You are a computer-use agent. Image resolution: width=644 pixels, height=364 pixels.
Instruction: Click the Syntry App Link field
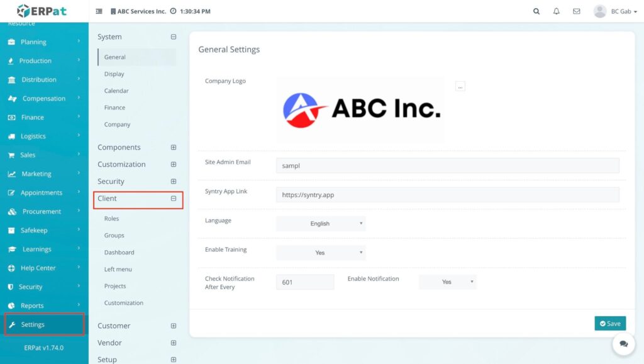click(x=447, y=195)
